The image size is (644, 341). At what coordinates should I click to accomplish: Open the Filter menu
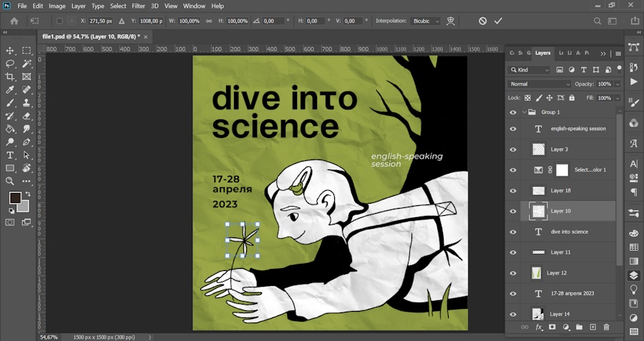[x=138, y=6]
